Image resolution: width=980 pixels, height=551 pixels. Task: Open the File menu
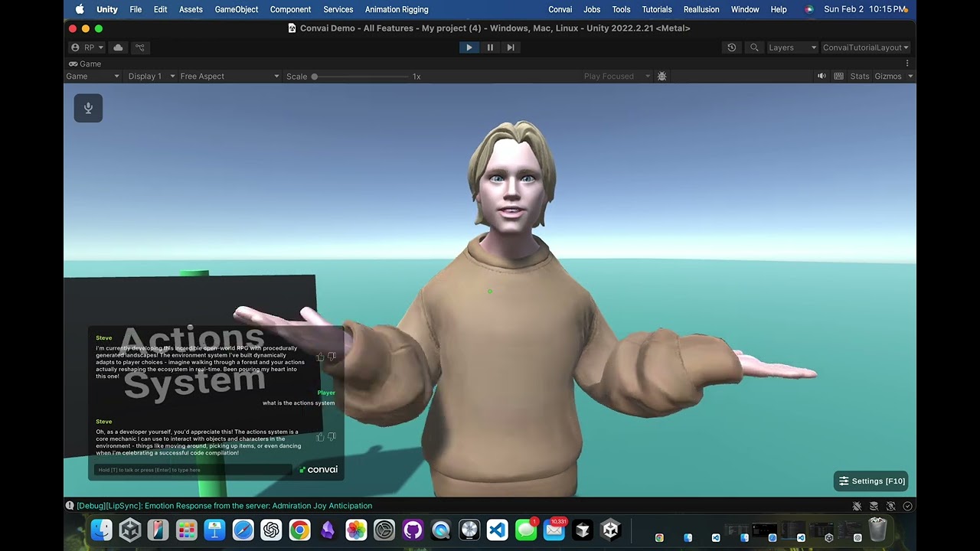136,9
